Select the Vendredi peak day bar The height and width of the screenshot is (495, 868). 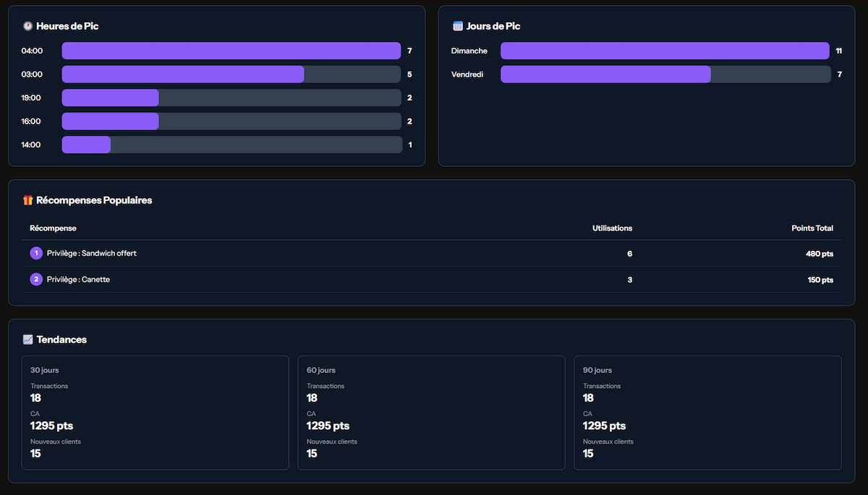coord(665,74)
